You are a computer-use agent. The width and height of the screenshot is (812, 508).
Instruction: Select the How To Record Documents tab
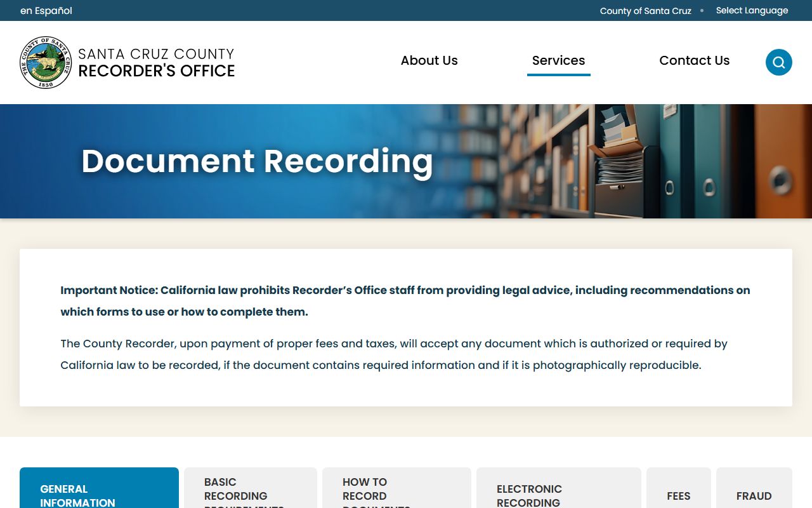tap(396, 488)
